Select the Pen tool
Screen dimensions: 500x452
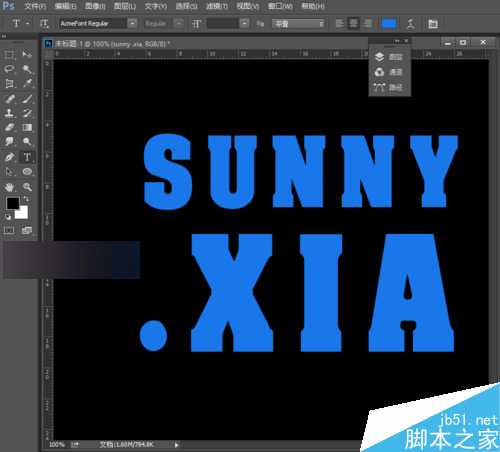(x=10, y=157)
